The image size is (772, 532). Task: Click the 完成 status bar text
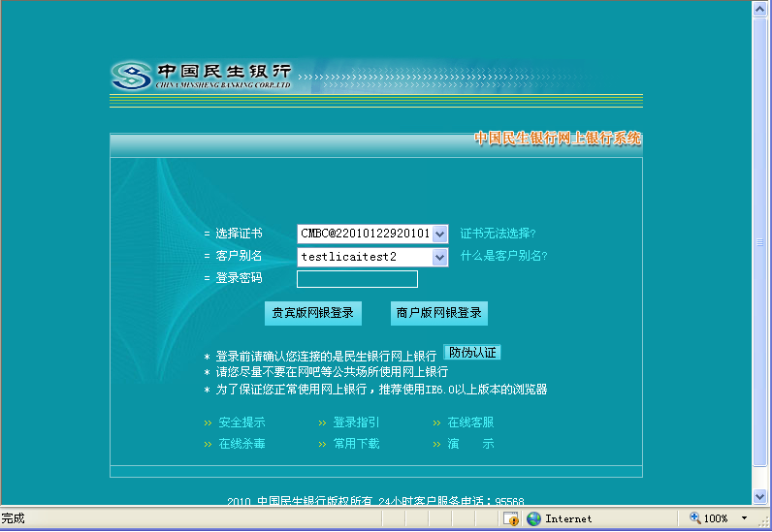coord(13,518)
